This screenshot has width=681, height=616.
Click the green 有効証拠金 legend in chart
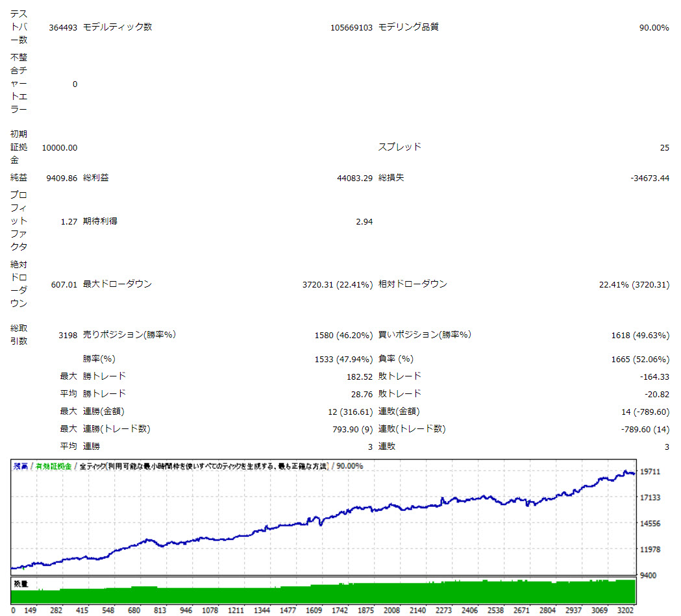(53, 466)
